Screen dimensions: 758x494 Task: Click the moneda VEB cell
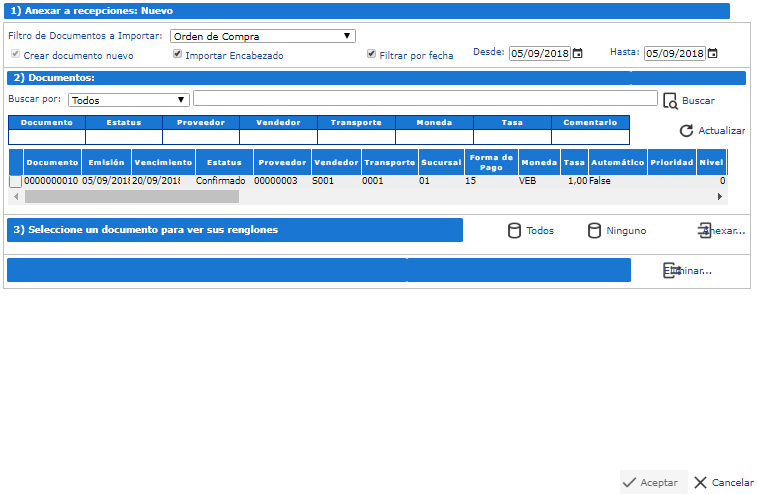coord(527,181)
